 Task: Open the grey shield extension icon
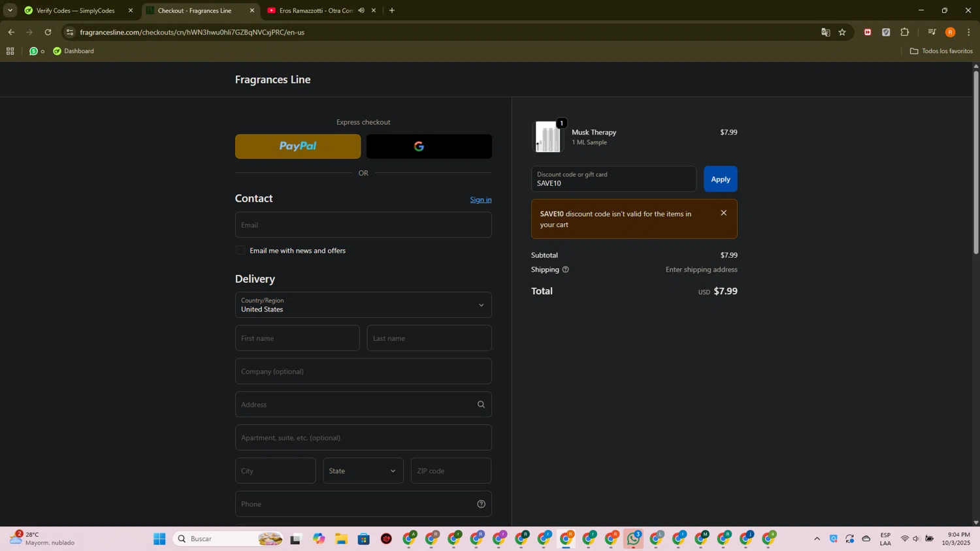[886, 32]
